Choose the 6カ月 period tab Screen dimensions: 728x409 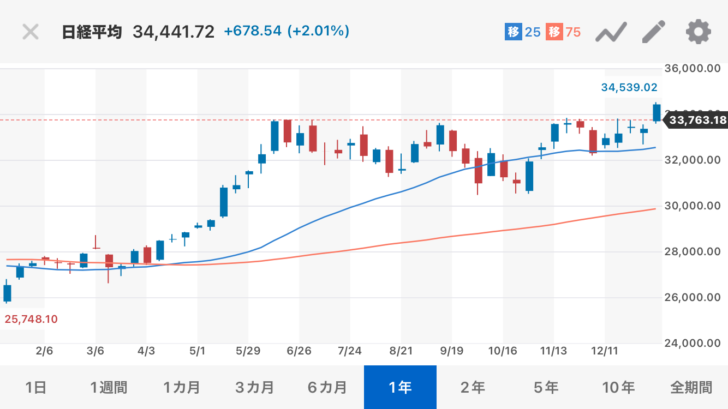tap(327, 387)
